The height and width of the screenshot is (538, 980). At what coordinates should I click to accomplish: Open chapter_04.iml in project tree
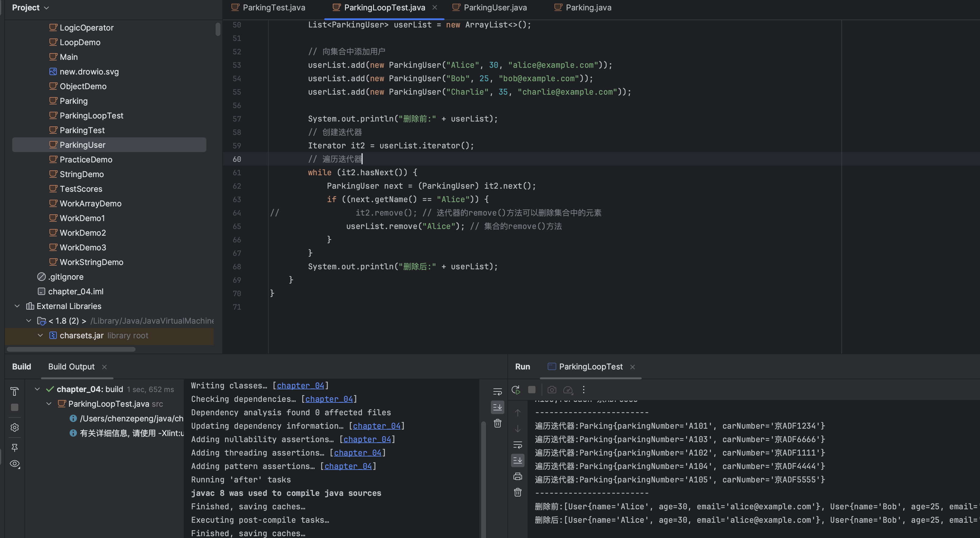click(x=75, y=291)
